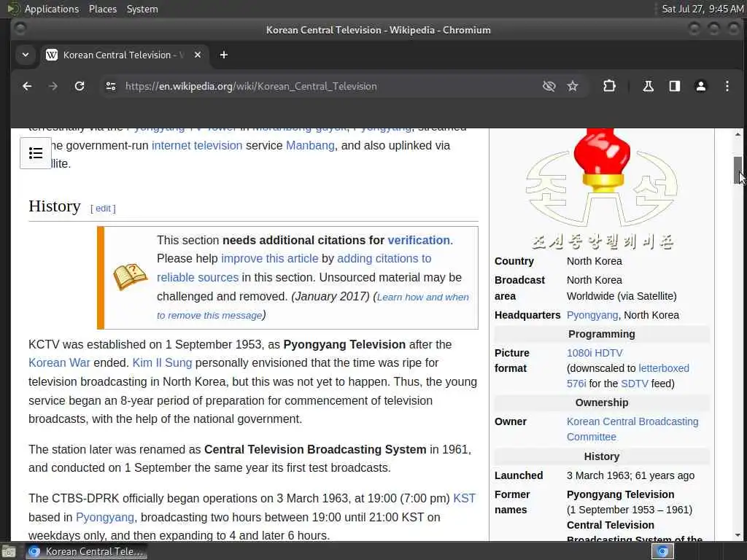
Task: Open the Extensions puzzle icon
Action: [x=609, y=86]
